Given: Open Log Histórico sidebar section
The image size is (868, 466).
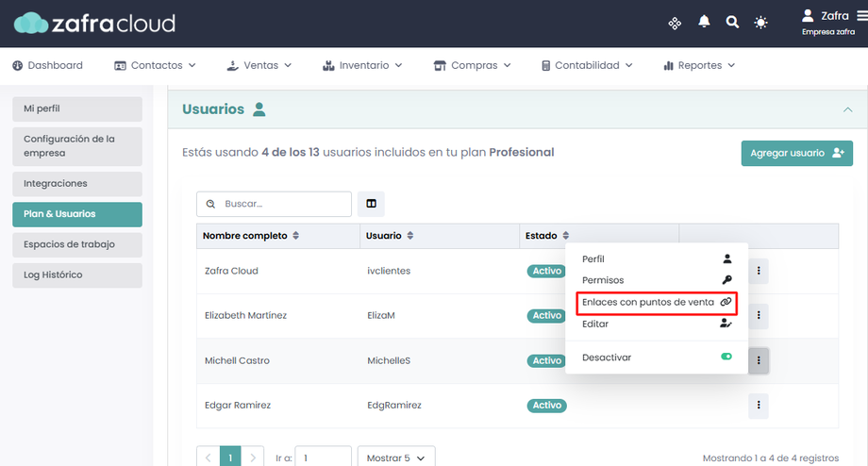Looking at the screenshot, I should click(77, 275).
